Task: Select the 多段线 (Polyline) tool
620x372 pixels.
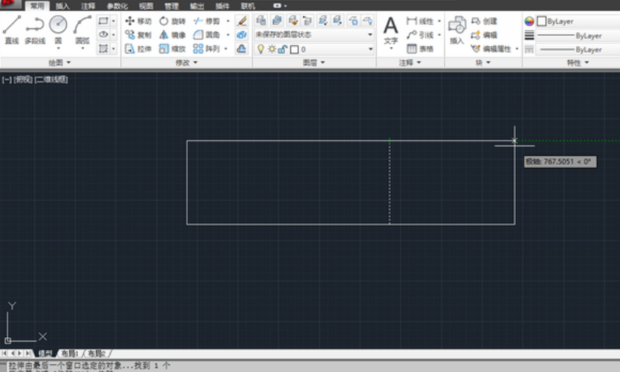Action: (x=35, y=30)
